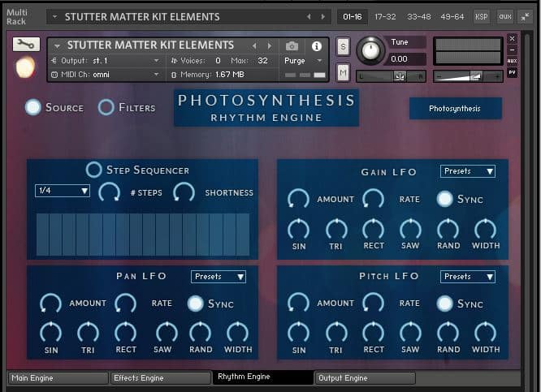Toggle Pitch LFO Sync
This screenshot has width=541, height=392.
tap(444, 304)
